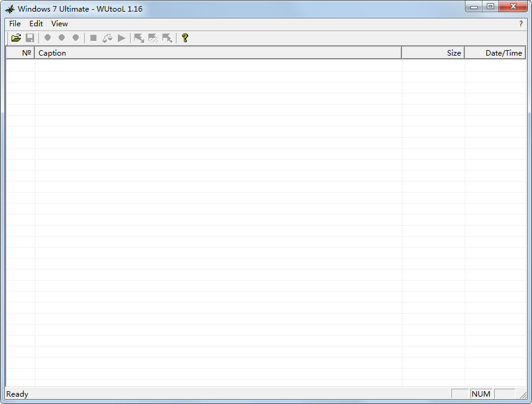Click the first arrow icon after play
Viewport: 532px width, 404px height.
click(139, 38)
